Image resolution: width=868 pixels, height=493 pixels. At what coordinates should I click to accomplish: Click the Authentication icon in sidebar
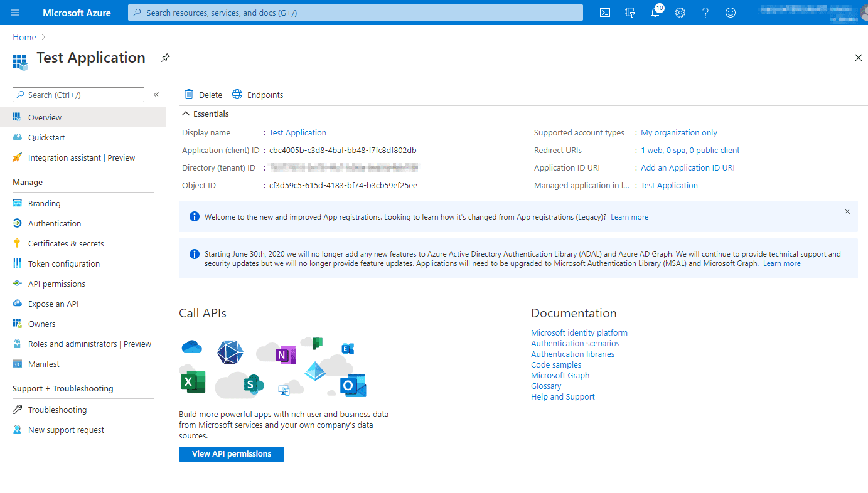(17, 223)
